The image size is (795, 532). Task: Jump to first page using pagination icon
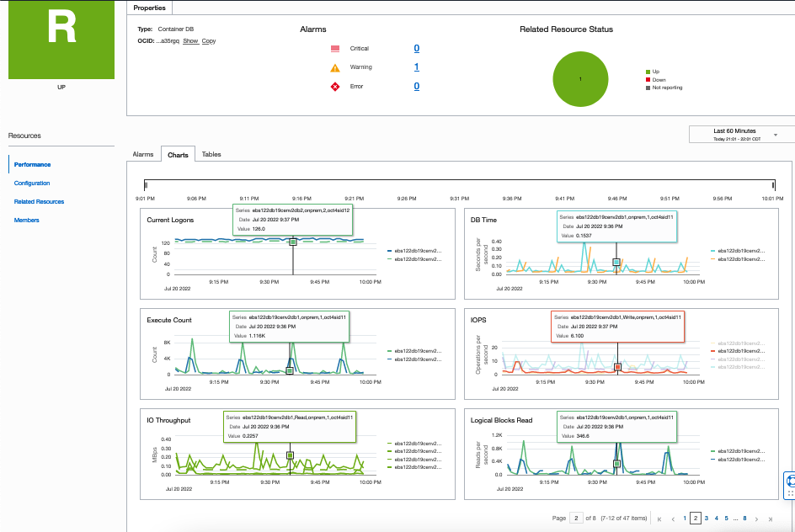coord(660,519)
